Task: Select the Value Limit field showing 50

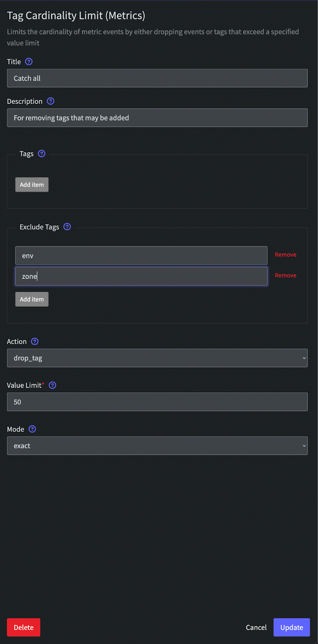Action: pyautogui.click(x=157, y=402)
